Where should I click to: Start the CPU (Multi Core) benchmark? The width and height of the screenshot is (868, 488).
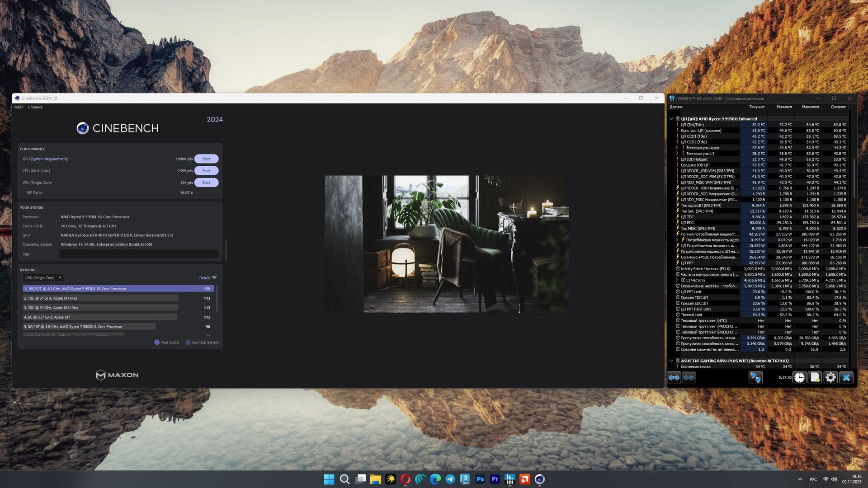point(206,171)
